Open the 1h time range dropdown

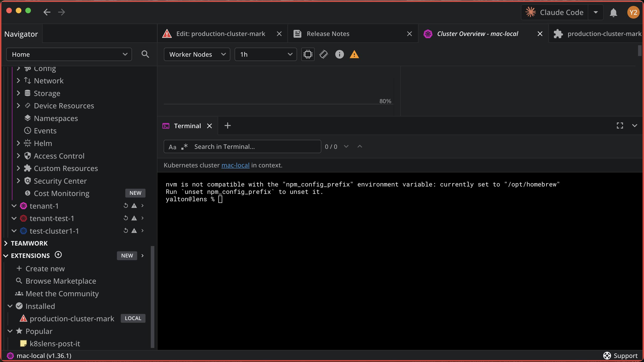[266, 54]
